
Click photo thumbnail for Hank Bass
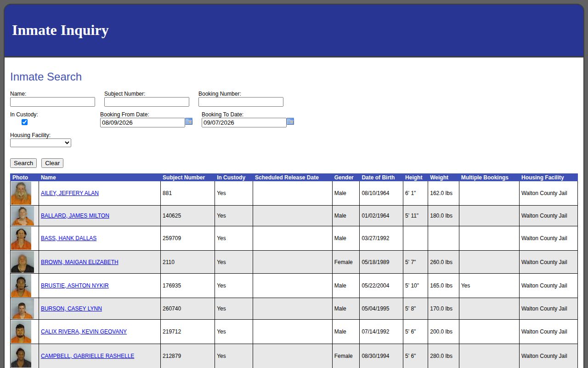tap(21, 238)
